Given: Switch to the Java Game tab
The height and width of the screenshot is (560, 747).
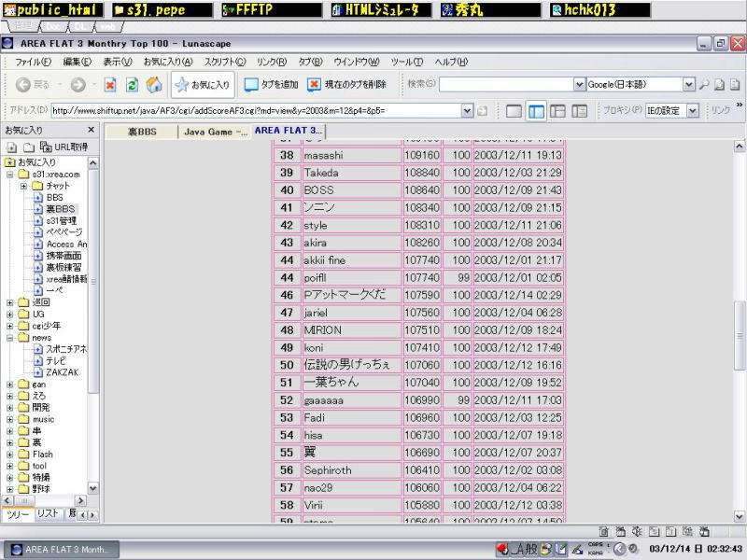Looking at the screenshot, I should (x=215, y=132).
